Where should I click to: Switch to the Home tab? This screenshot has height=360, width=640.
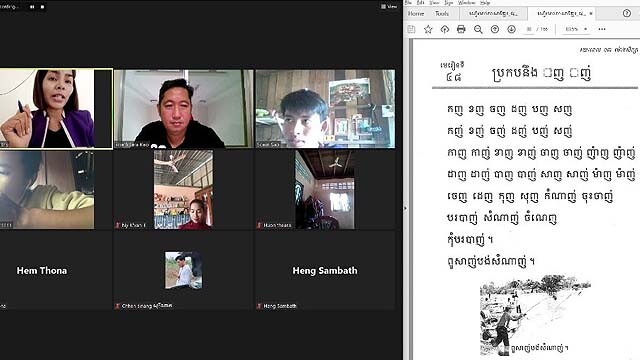tap(416, 13)
